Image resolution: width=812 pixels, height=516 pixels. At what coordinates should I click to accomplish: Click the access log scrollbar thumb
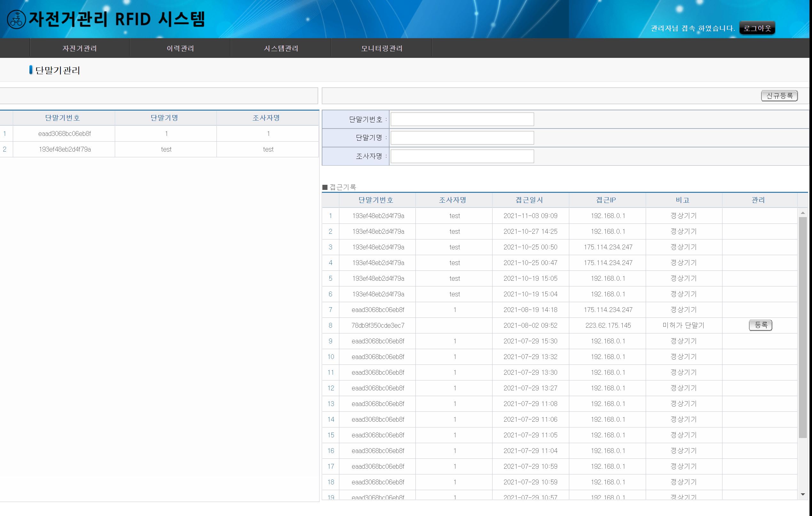802,328
